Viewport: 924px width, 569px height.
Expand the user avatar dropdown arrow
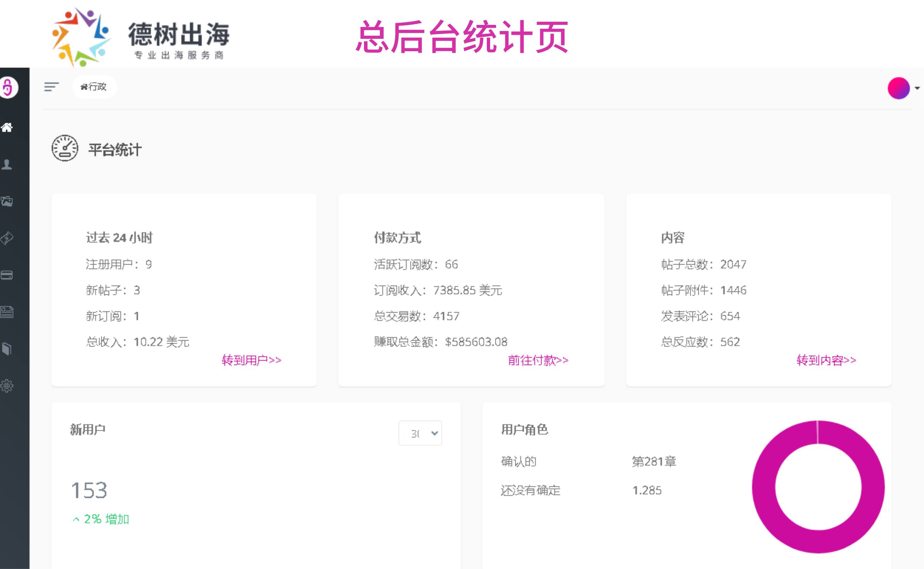coord(917,88)
